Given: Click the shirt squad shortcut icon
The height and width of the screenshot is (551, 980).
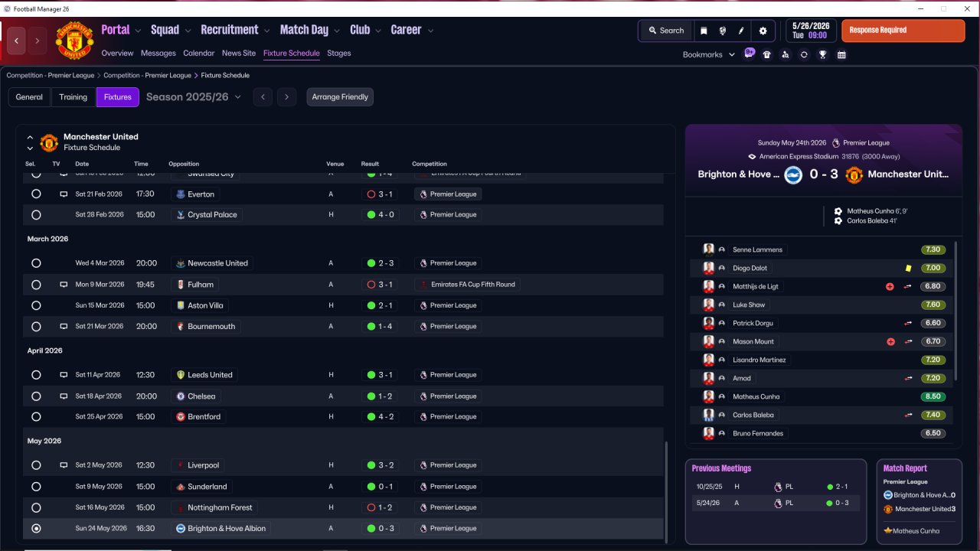Looking at the screenshot, I should [767, 54].
